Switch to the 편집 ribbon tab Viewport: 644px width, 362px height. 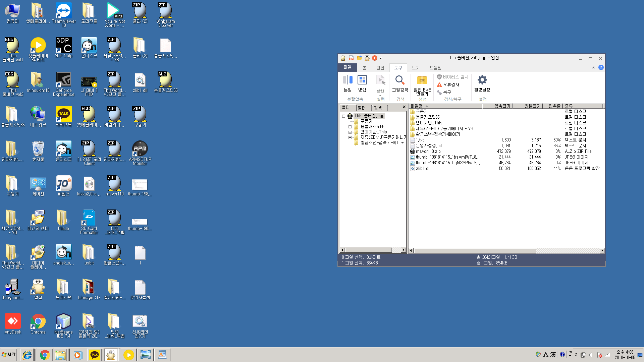pos(380,68)
